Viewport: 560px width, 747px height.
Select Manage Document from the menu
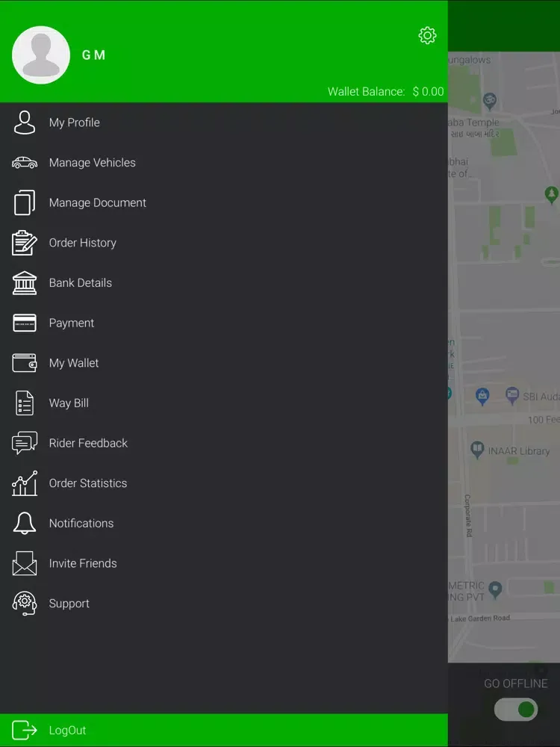click(97, 202)
